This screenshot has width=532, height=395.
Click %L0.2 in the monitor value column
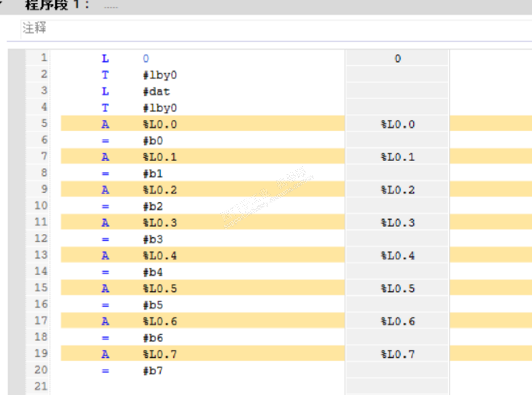click(397, 190)
